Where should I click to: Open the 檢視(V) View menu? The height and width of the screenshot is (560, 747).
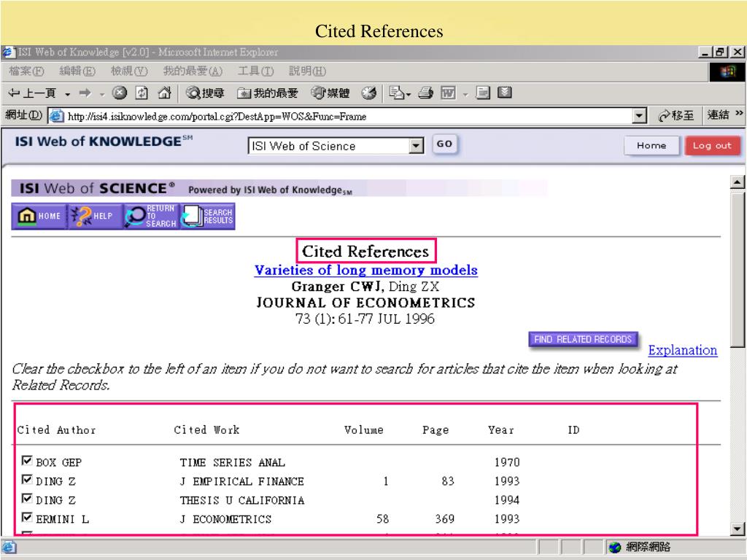pyautogui.click(x=129, y=71)
